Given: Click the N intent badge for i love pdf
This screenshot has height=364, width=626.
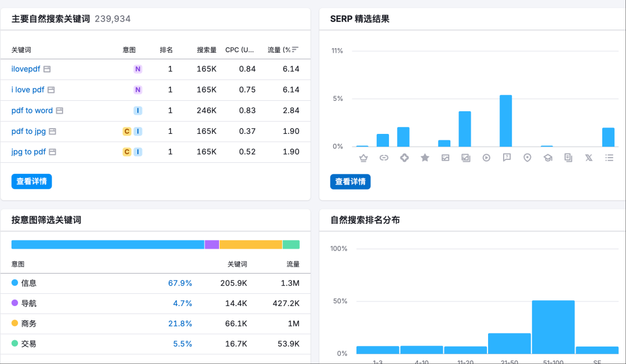Looking at the screenshot, I should (x=138, y=90).
